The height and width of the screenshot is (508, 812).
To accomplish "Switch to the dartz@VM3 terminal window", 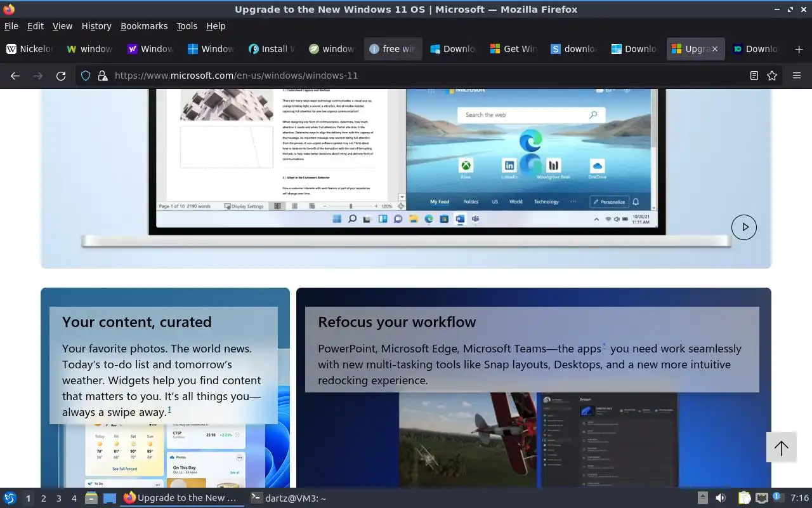I will [x=288, y=498].
